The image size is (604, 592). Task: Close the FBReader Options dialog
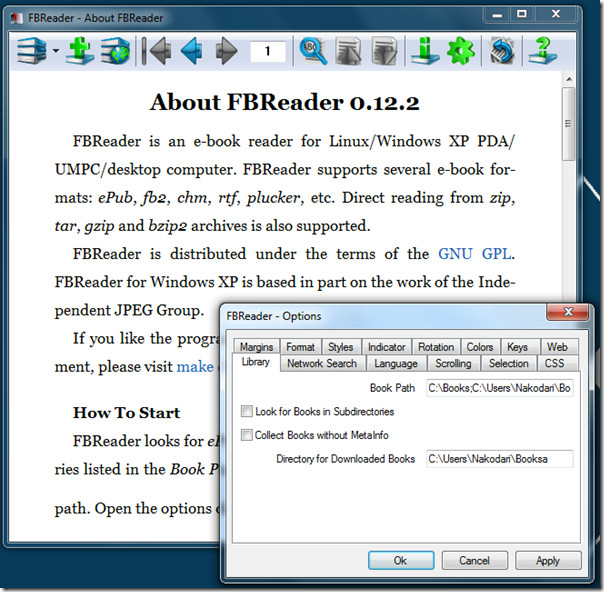pos(568,312)
